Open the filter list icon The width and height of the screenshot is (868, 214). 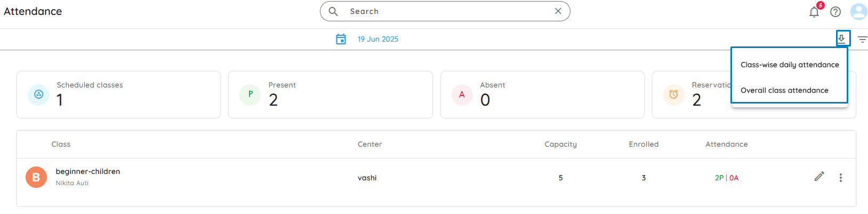pos(862,39)
